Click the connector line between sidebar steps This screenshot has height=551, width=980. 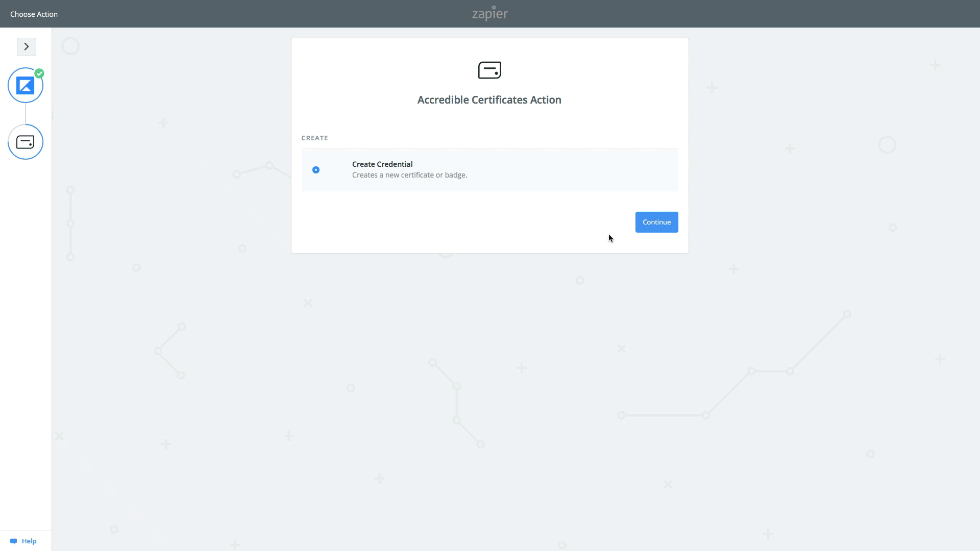26,114
